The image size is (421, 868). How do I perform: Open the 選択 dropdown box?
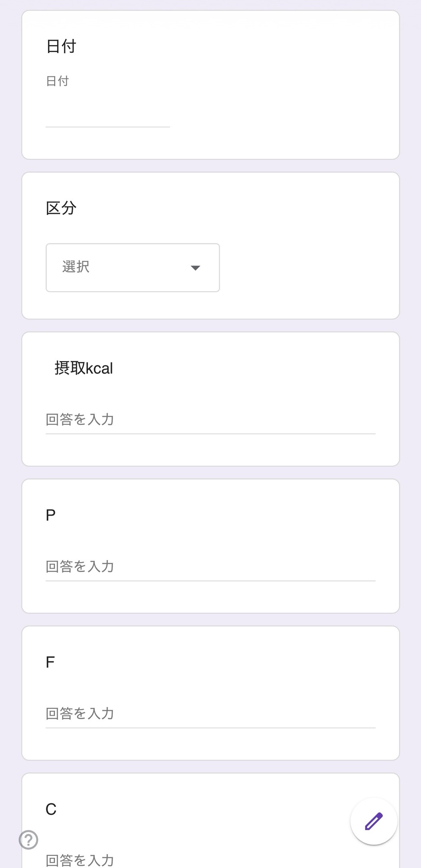[x=132, y=267]
